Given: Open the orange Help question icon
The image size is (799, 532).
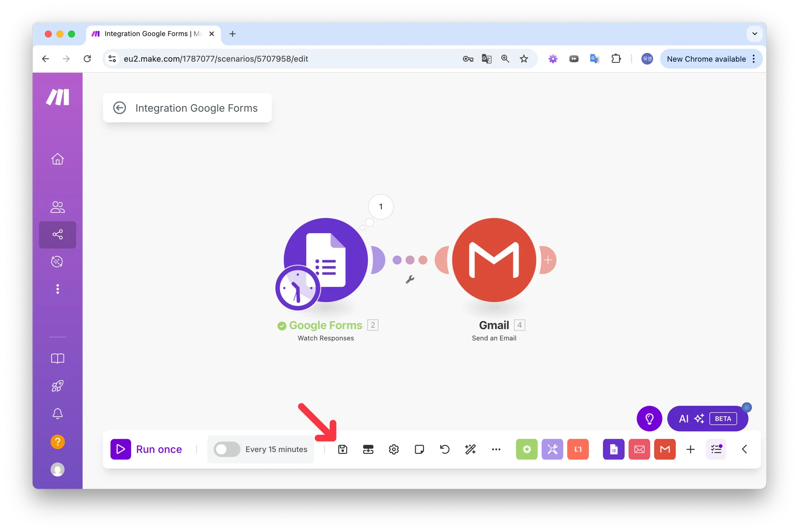Looking at the screenshot, I should click(x=58, y=442).
